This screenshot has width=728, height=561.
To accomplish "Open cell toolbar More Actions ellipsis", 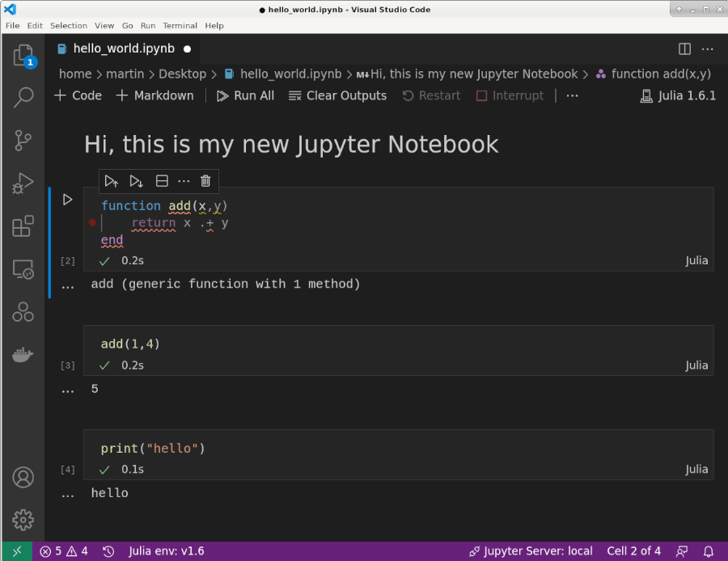I will (x=184, y=181).
